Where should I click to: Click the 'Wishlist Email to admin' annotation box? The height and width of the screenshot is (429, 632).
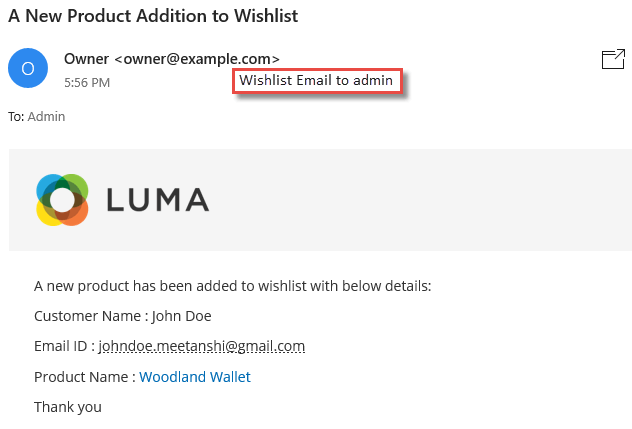(x=317, y=81)
